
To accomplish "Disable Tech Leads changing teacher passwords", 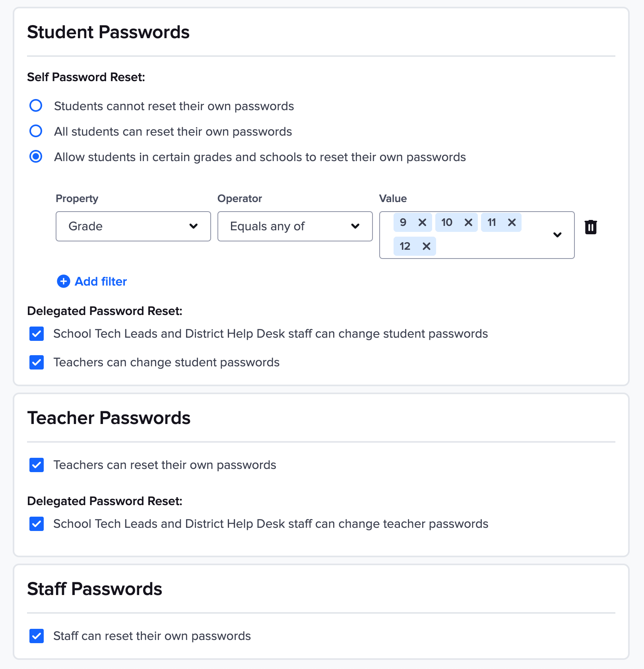I will pos(36,524).
